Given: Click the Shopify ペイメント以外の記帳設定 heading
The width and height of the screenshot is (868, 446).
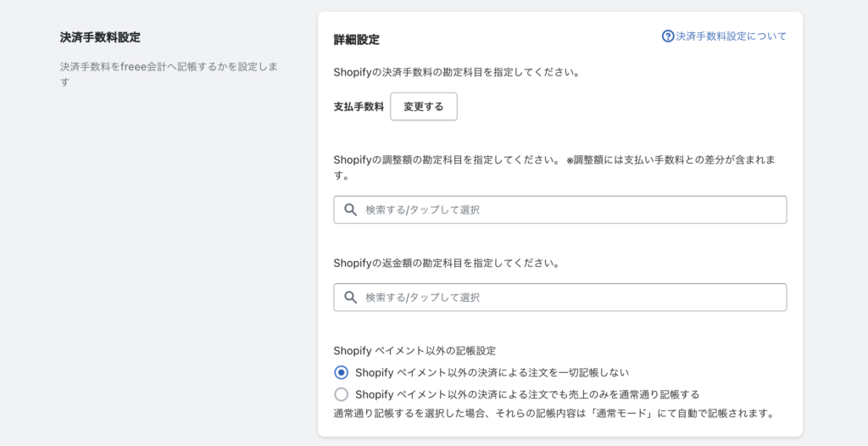Looking at the screenshot, I should (415, 351).
